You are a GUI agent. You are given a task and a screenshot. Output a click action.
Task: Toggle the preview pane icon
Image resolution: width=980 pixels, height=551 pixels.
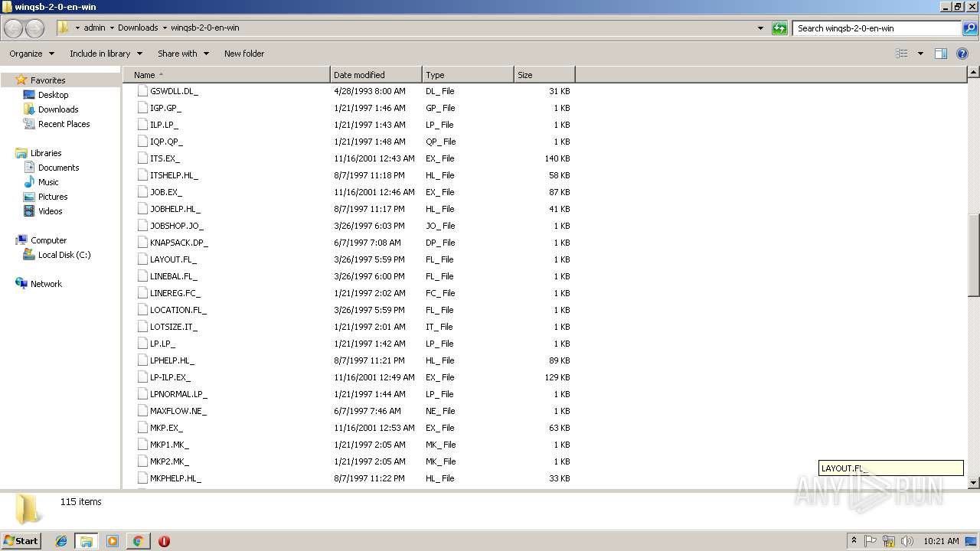941,54
